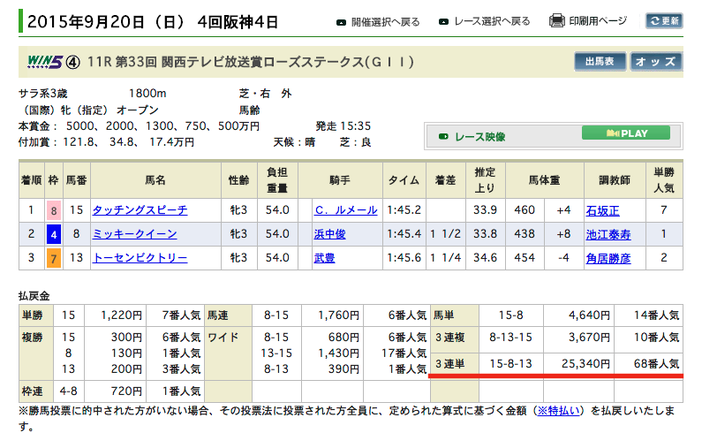Click the 3連単 payout 25,340円

point(586,364)
